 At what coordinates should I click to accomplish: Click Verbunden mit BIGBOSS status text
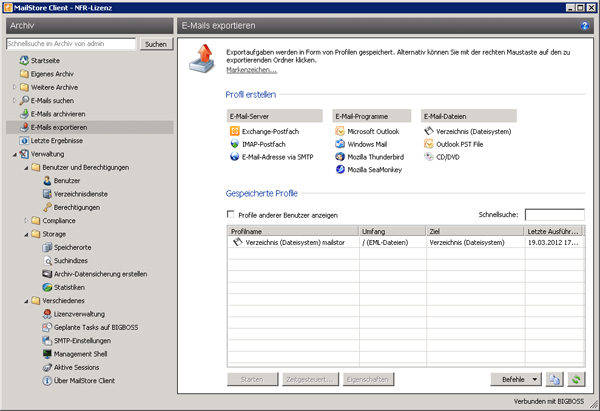(549, 401)
